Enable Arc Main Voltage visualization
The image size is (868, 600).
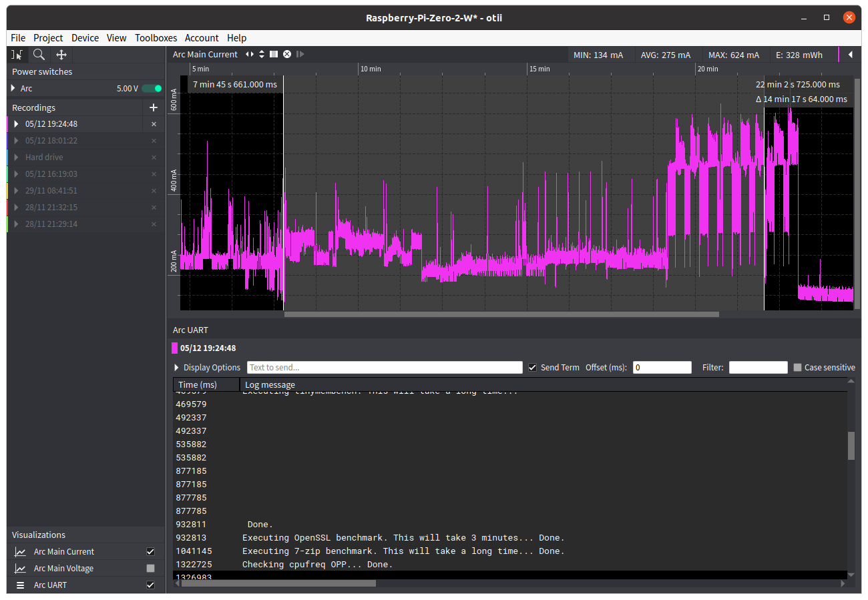point(150,569)
